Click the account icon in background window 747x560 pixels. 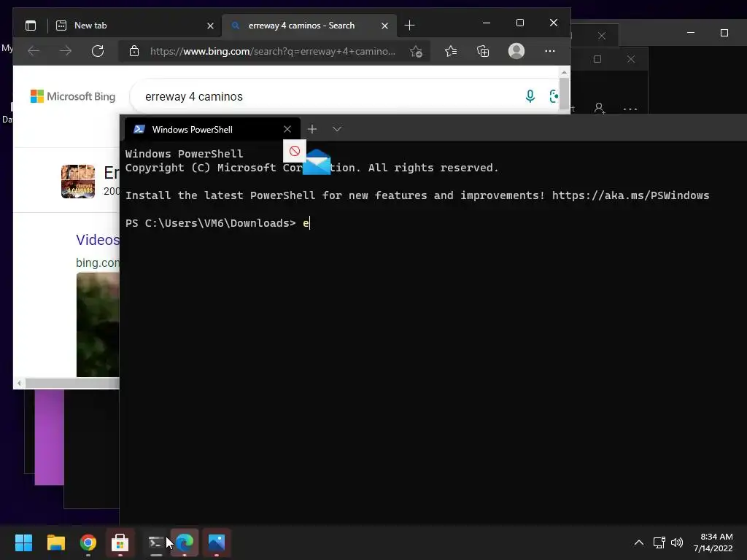coord(600,109)
